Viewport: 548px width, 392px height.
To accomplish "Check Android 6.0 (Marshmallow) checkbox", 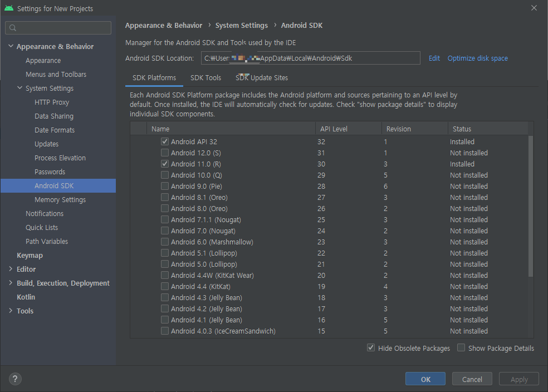I will pyautogui.click(x=165, y=242).
